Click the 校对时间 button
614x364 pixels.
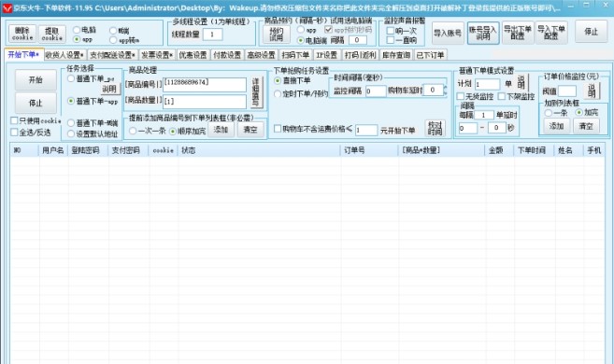point(436,128)
